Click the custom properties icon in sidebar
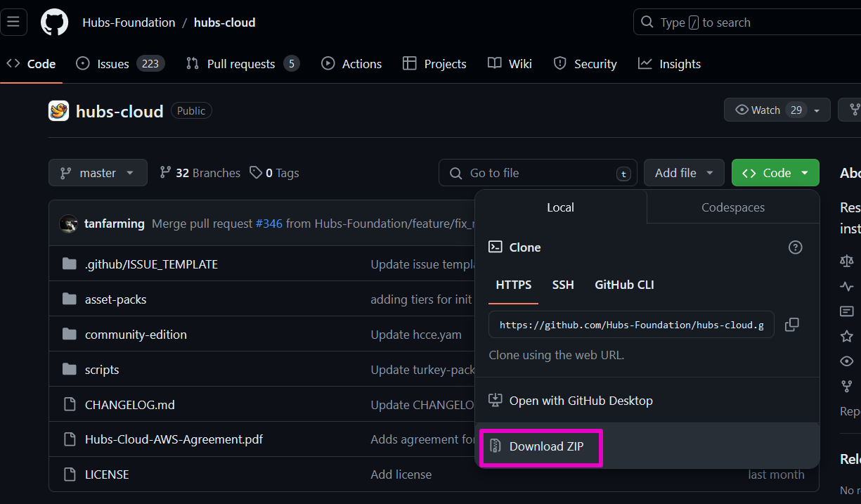 [847, 311]
